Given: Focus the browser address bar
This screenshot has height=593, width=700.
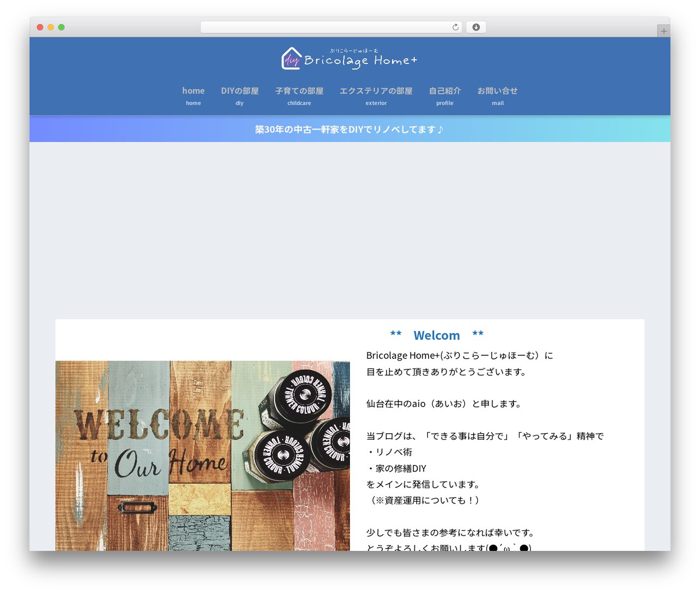Looking at the screenshot, I should 331,27.
